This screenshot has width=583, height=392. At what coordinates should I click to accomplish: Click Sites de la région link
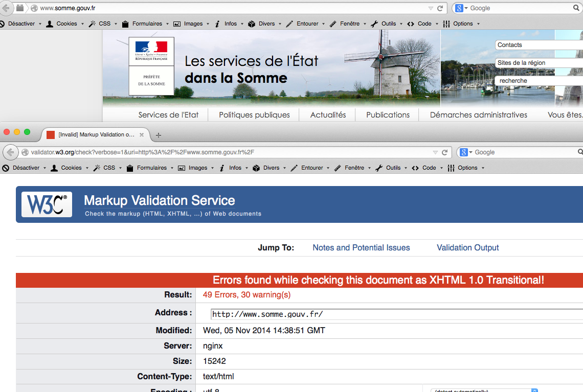tap(539, 63)
